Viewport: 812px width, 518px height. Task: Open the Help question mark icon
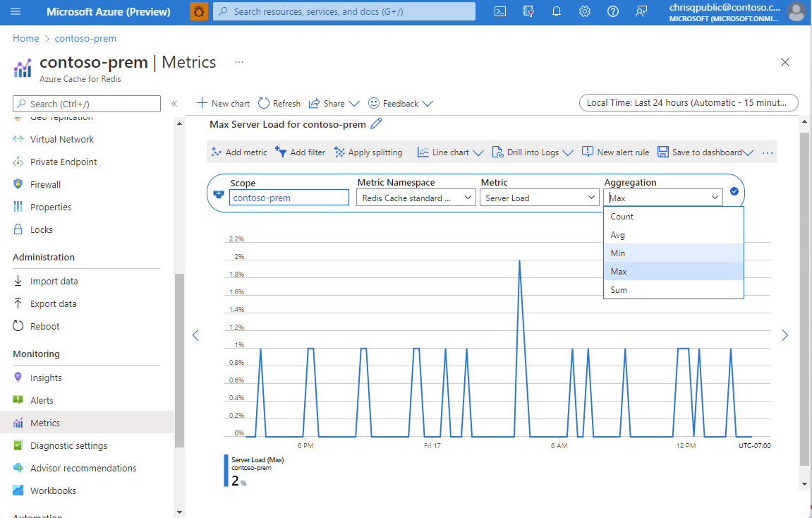(613, 11)
